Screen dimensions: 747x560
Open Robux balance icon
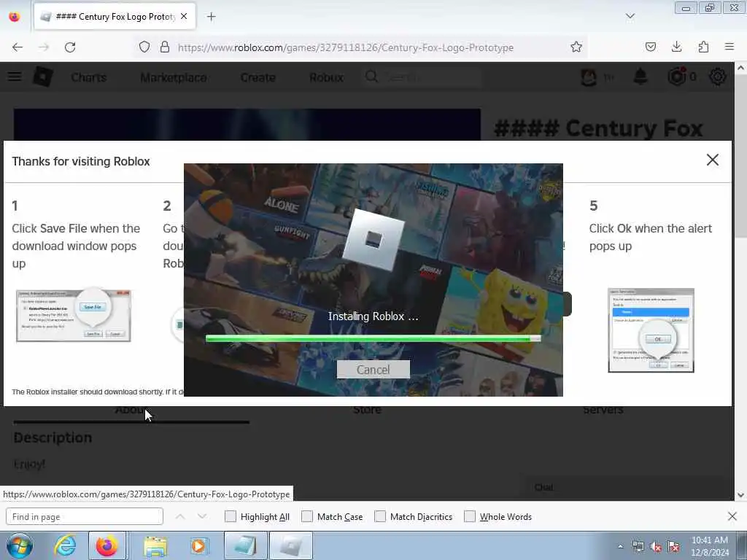[676, 77]
